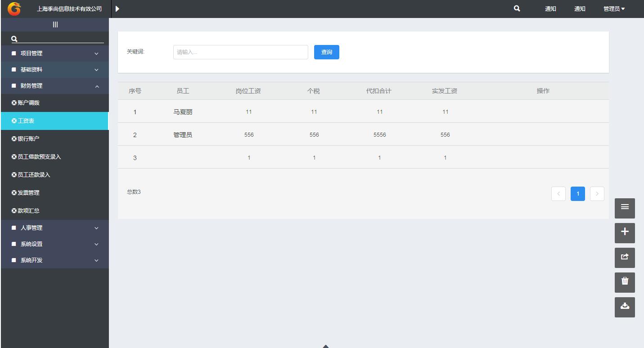Expand 人事管理 with its chevron

click(x=96, y=228)
